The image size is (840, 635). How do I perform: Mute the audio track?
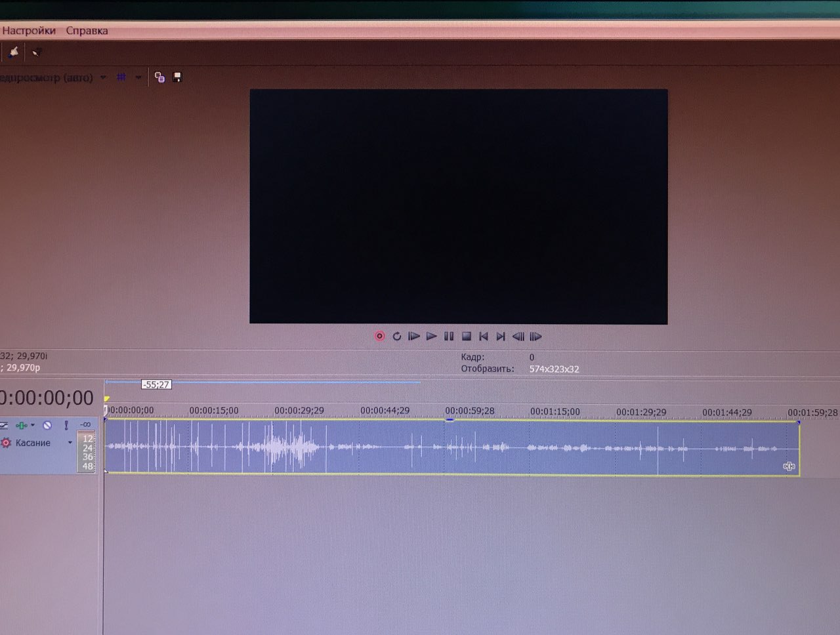47,426
